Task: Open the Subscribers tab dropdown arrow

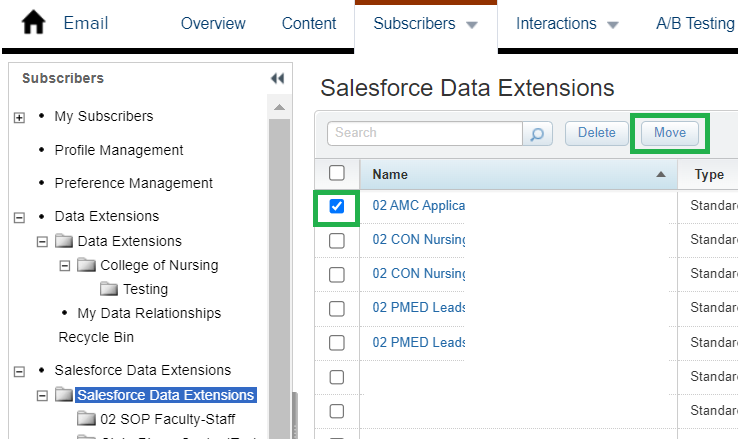Action: (472, 25)
